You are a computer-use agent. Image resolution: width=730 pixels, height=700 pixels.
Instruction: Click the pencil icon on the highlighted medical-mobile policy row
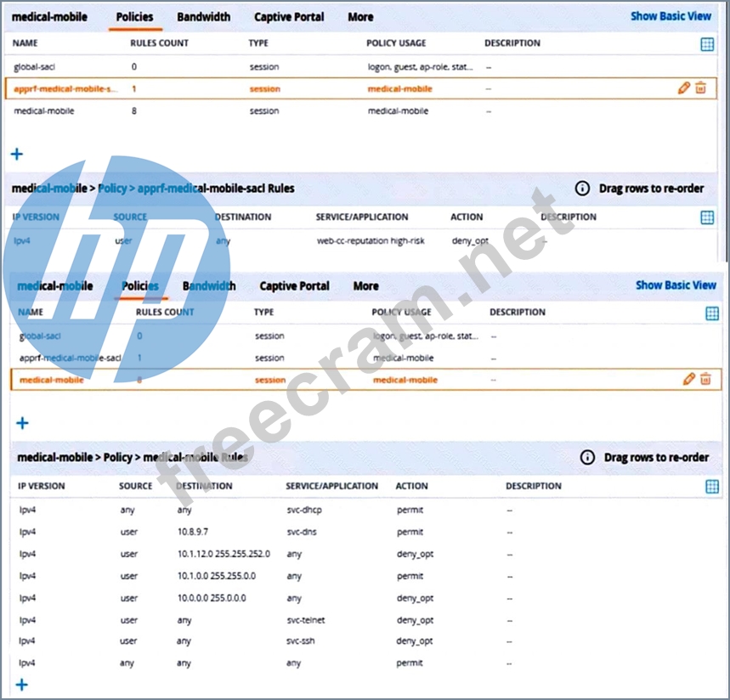(688, 379)
